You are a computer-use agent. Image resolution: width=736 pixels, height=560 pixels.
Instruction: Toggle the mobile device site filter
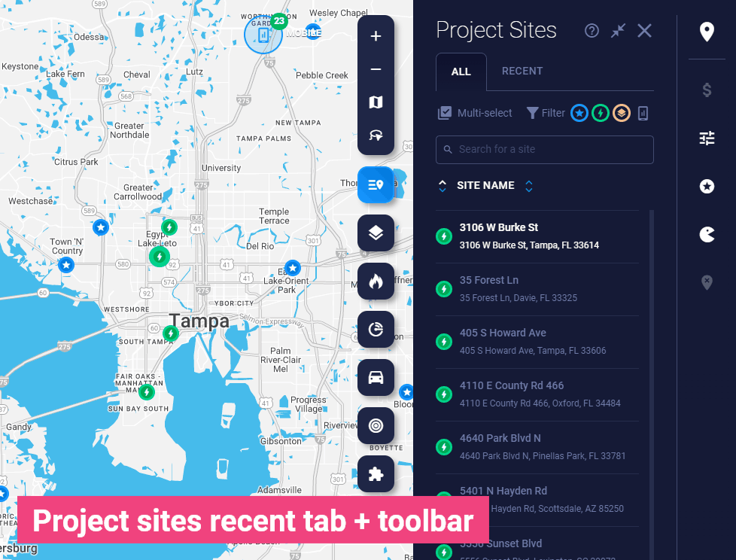(x=643, y=113)
